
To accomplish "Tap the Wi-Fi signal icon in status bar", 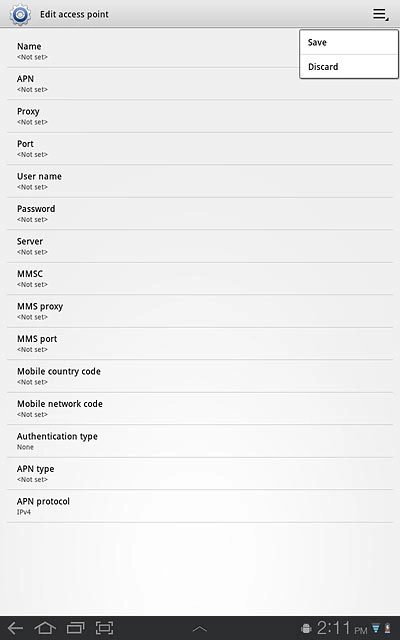I will (376, 629).
